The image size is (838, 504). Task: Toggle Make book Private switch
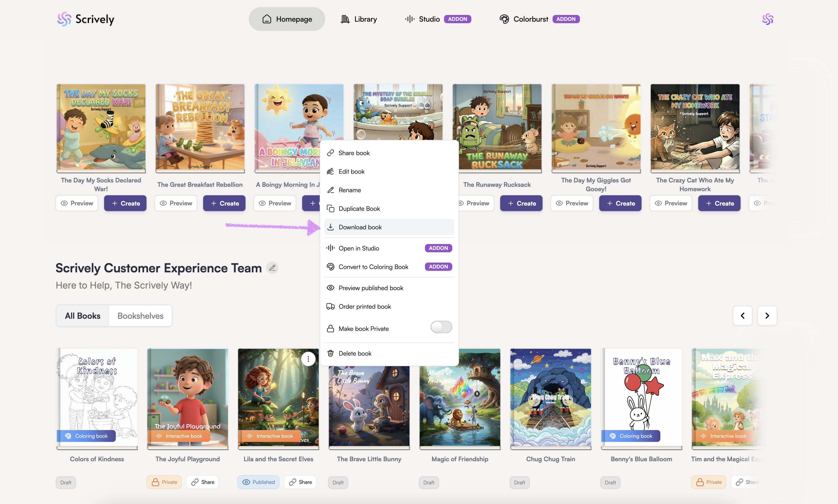point(441,327)
